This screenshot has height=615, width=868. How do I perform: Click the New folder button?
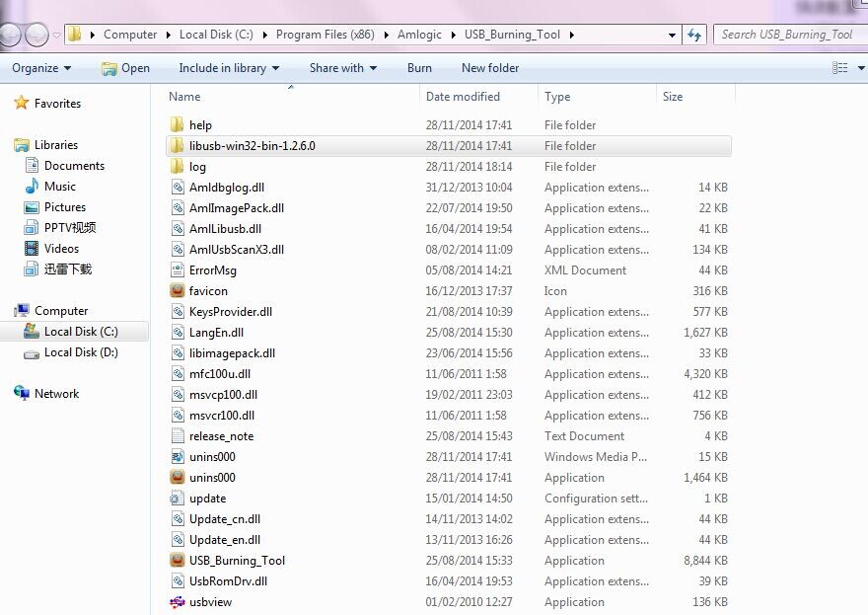490,68
